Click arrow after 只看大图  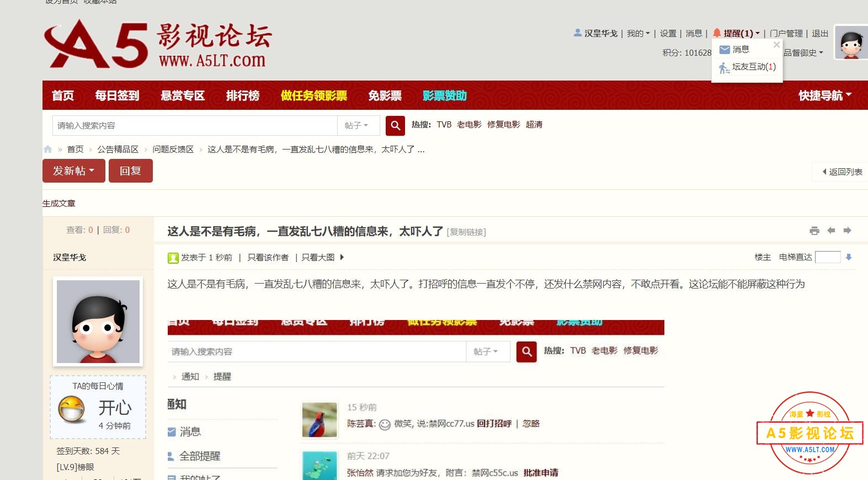342,257
